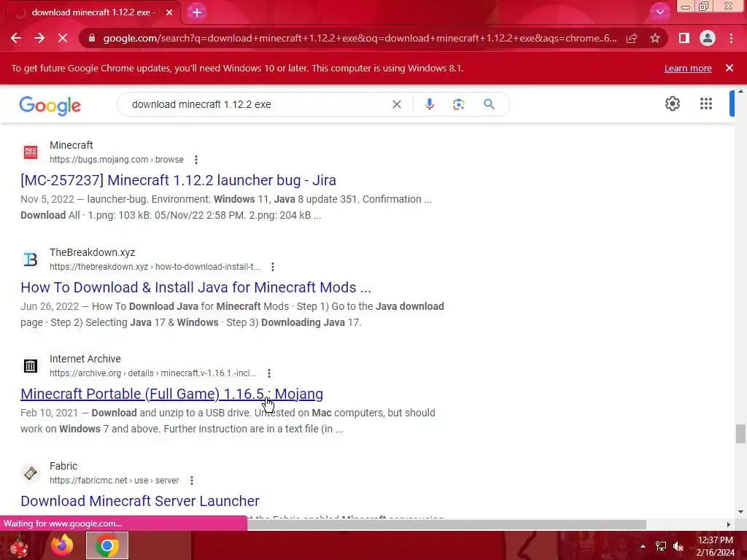The image size is (747, 560).
Task: Open MC-257237 launcher bug Jira result
Action: [x=178, y=180]
